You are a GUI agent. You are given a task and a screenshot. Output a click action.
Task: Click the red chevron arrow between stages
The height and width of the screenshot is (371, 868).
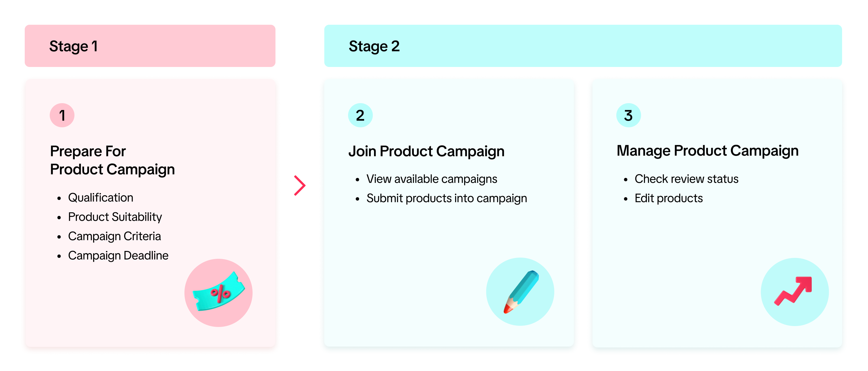(x=299, y=185)
